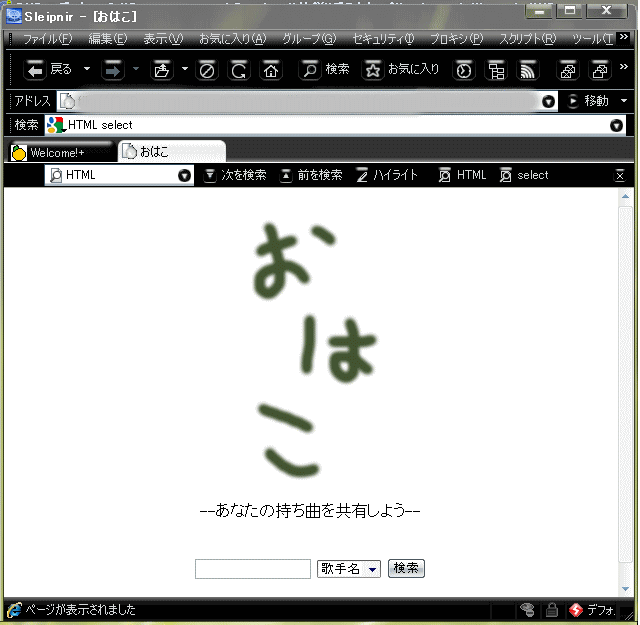
Task: Click the group tree panel icon
Action: pos(496,70)
